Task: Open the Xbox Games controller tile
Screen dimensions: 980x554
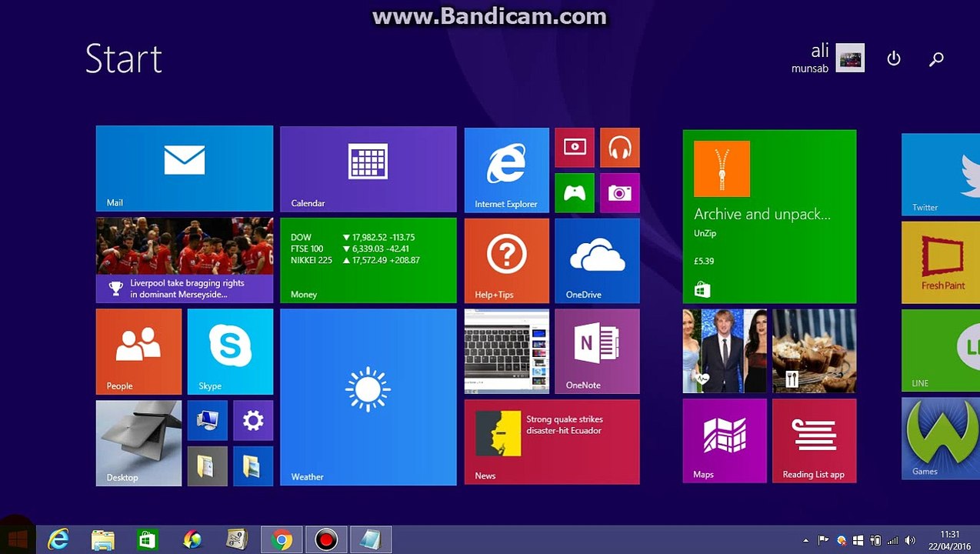Action: [575, 193]
